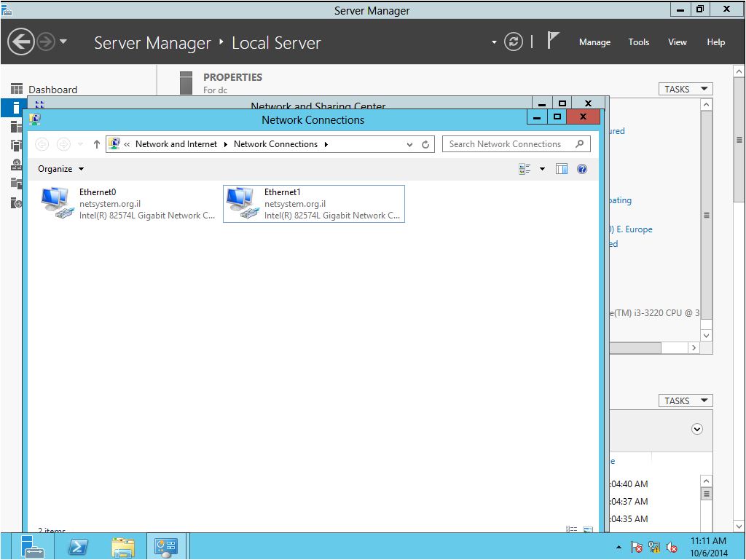Open the Manage menu
Viewport: 746px width, 560px height.
(x=594, y=42)
